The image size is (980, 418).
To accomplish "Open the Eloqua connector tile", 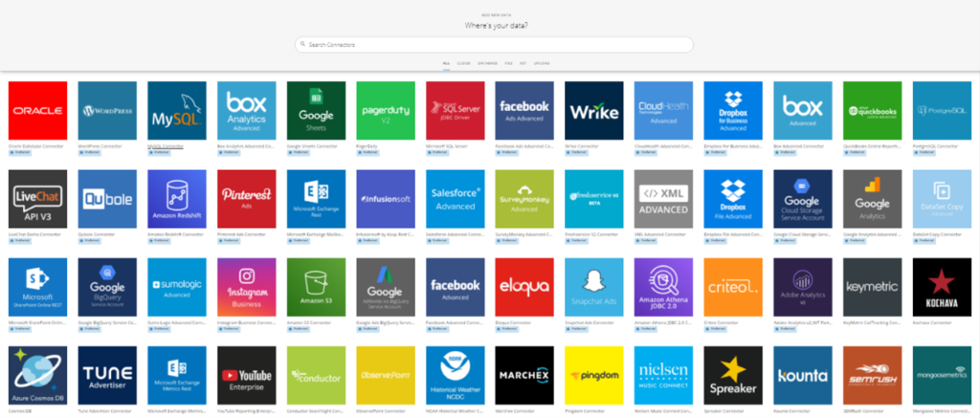I will point(524,287).
